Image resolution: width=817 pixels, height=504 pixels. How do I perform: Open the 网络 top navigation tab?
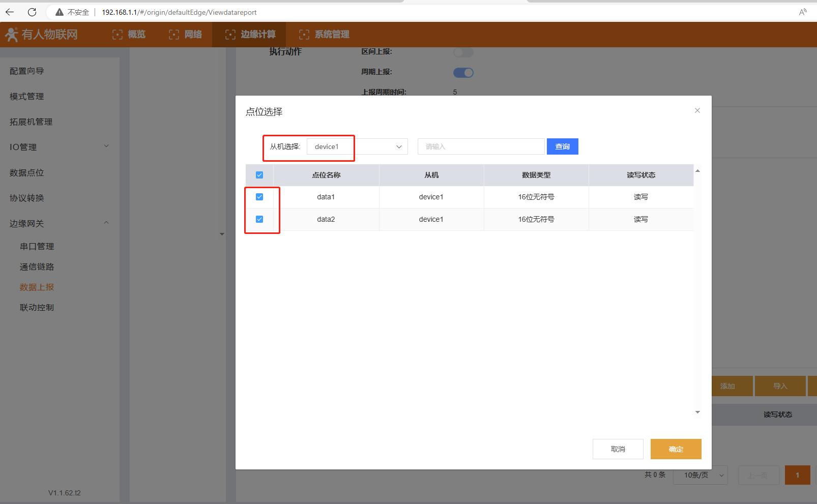186,35
